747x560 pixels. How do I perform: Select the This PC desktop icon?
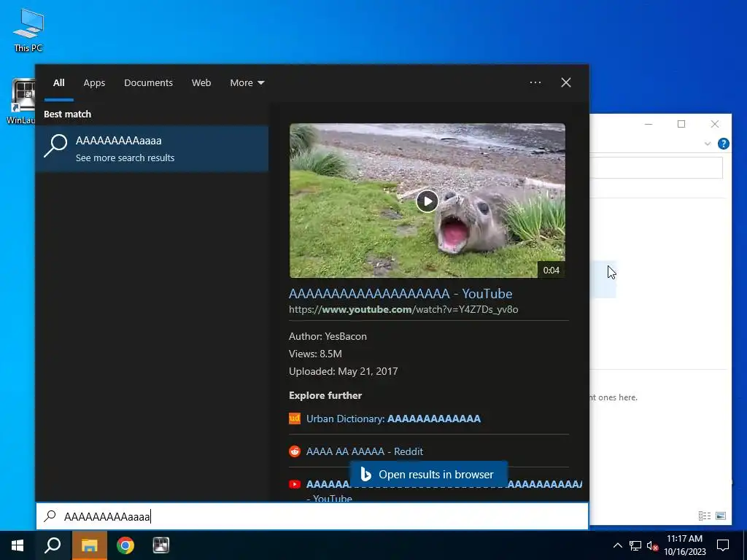pyautogui.click(x=28, y=31)
